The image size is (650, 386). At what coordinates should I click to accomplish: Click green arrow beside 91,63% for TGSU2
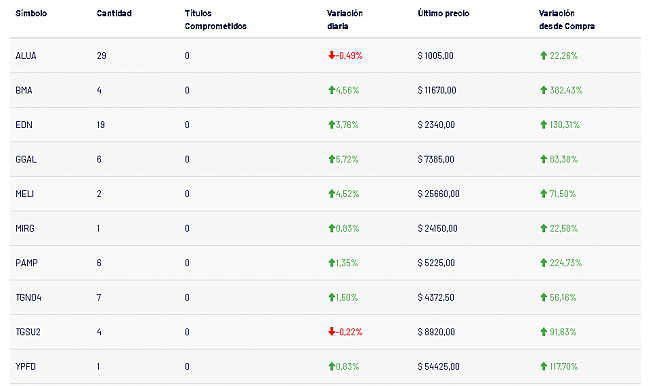pos(543,332)
